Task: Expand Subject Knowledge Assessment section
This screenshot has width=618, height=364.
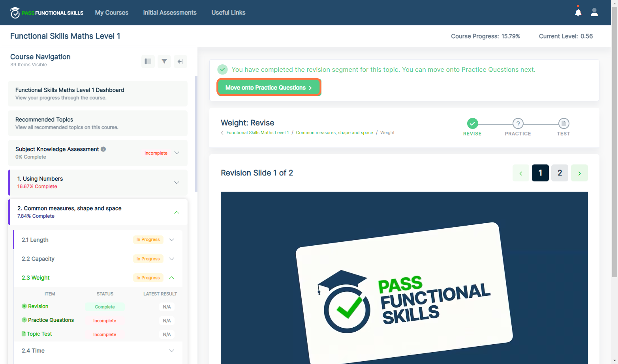Action: pyautogui.click(x=177, y=153)
